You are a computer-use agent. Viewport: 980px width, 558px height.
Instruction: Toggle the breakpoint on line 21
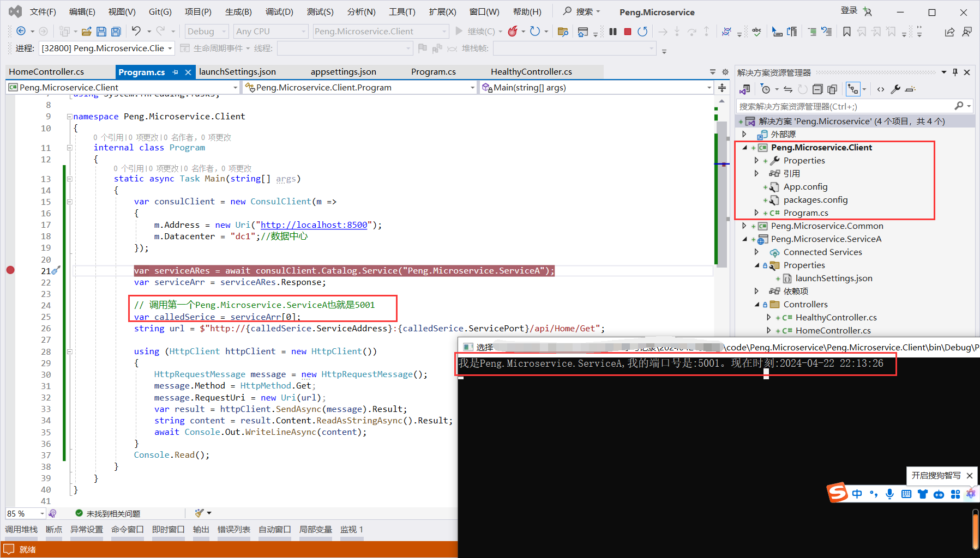10,270
